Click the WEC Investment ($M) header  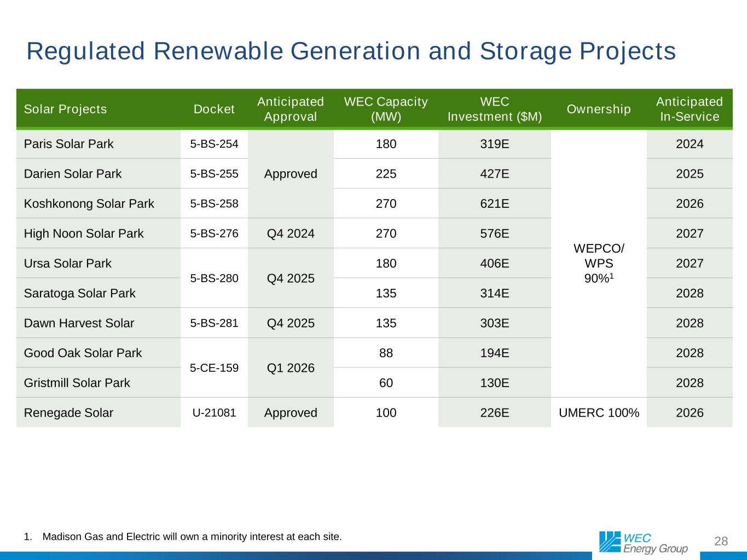point(495,109)
